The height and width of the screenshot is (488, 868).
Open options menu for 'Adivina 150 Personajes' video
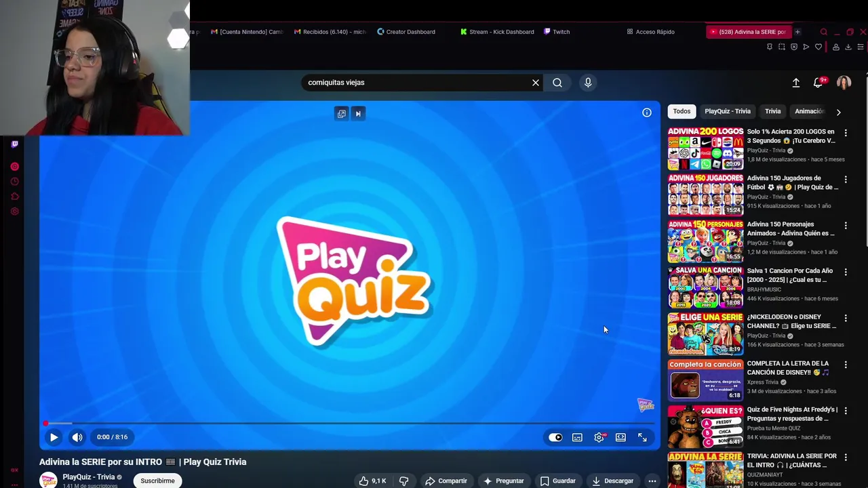click(846, 226)
